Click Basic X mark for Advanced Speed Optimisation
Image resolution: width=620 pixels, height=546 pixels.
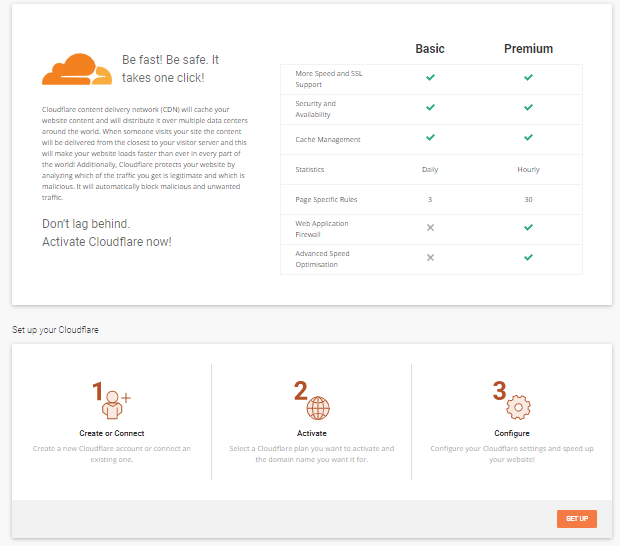[x=430, y=257]
